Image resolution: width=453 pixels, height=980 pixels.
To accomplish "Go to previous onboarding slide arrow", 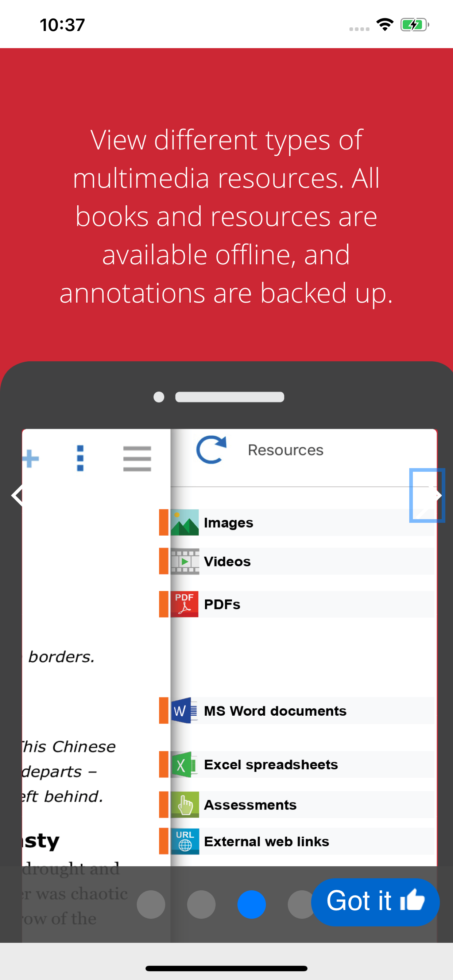I will click(18, 495).
